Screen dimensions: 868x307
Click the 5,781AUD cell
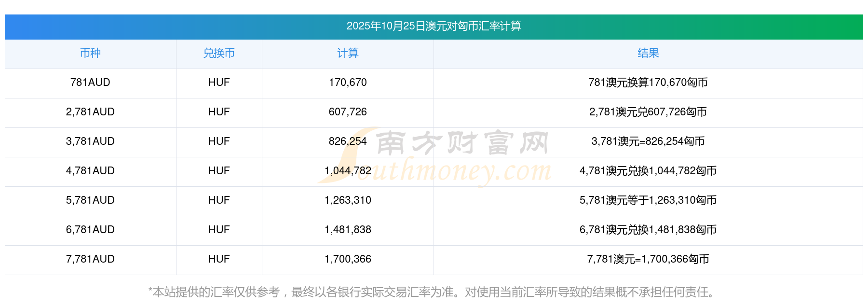click(90, 200)
